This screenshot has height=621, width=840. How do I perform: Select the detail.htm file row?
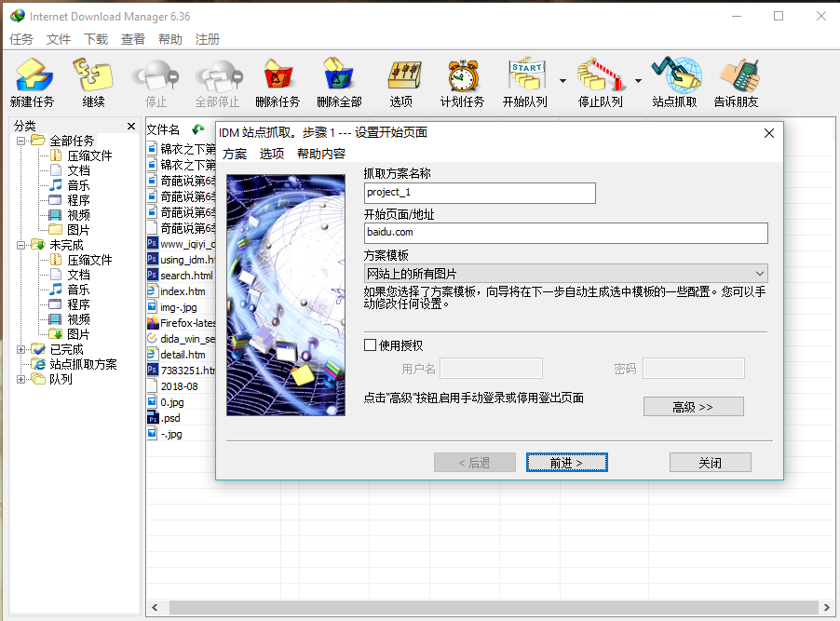pyautogui.click(x=181, y=355)
